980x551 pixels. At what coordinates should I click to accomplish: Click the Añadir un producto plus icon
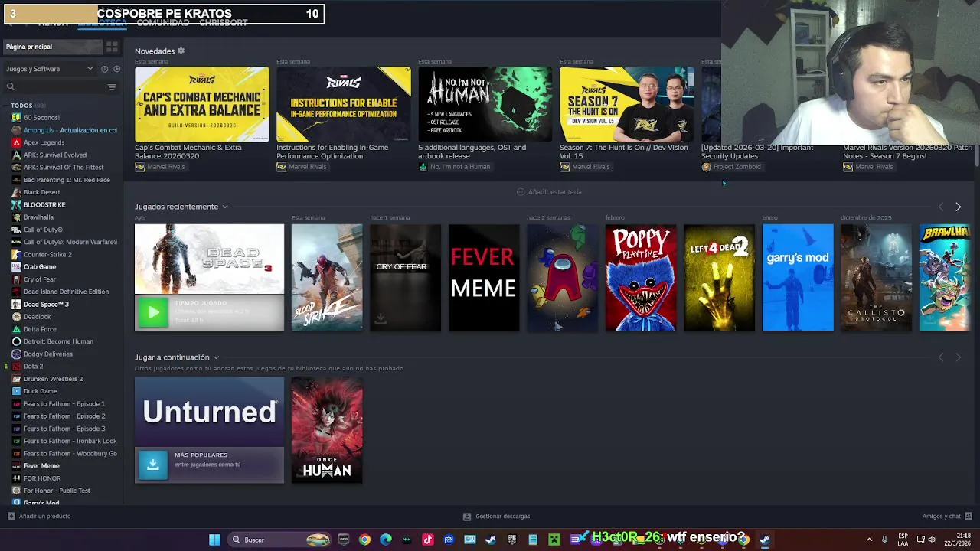[11, 517]
